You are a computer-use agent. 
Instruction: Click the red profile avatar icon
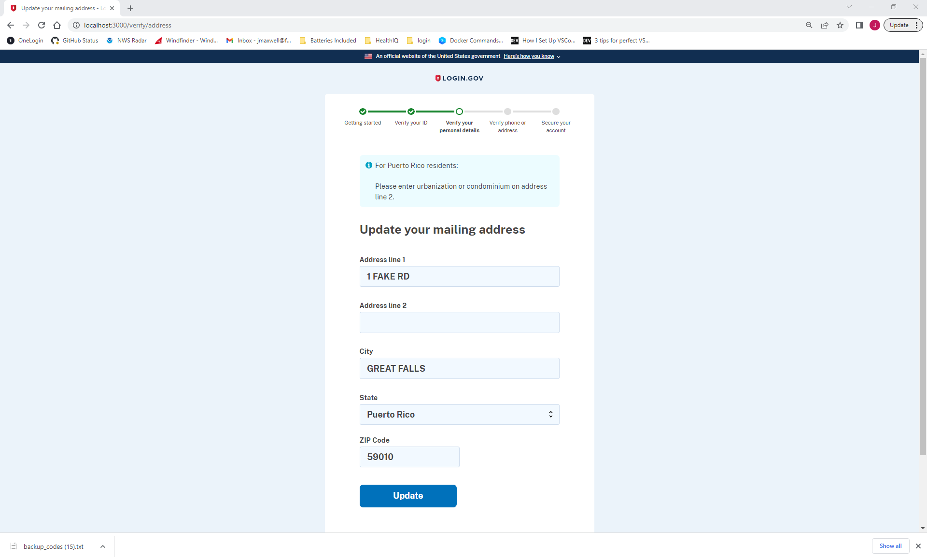875,25
